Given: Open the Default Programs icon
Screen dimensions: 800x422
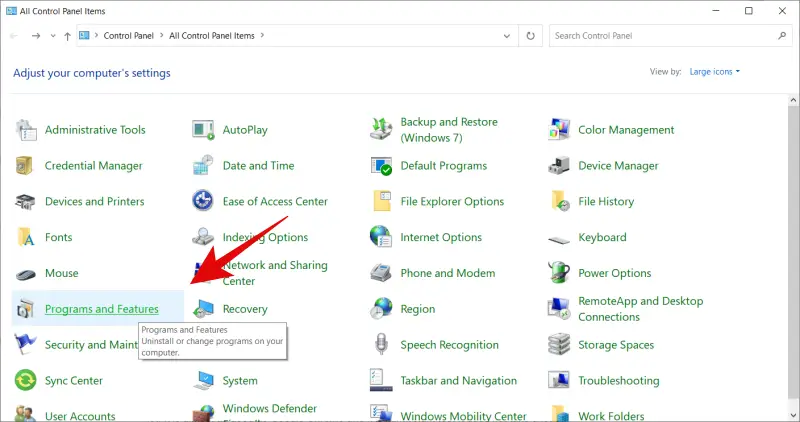Looking at the screenshot, I should pos(381,166).
